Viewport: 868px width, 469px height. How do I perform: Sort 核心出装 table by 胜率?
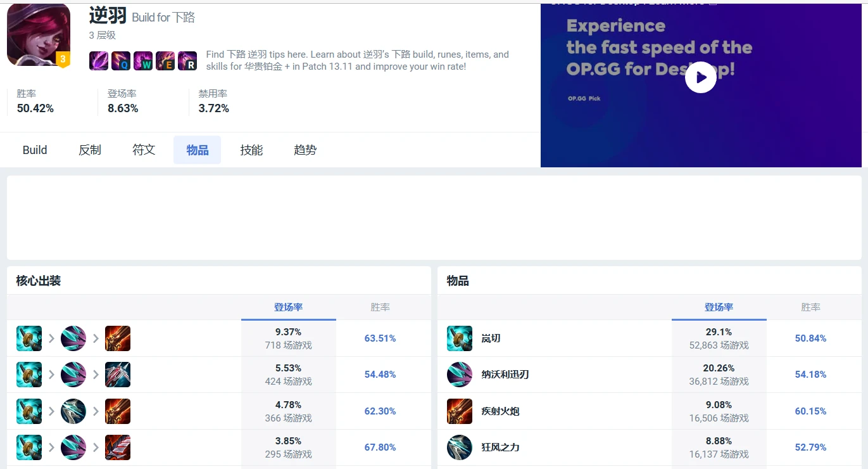380,307
